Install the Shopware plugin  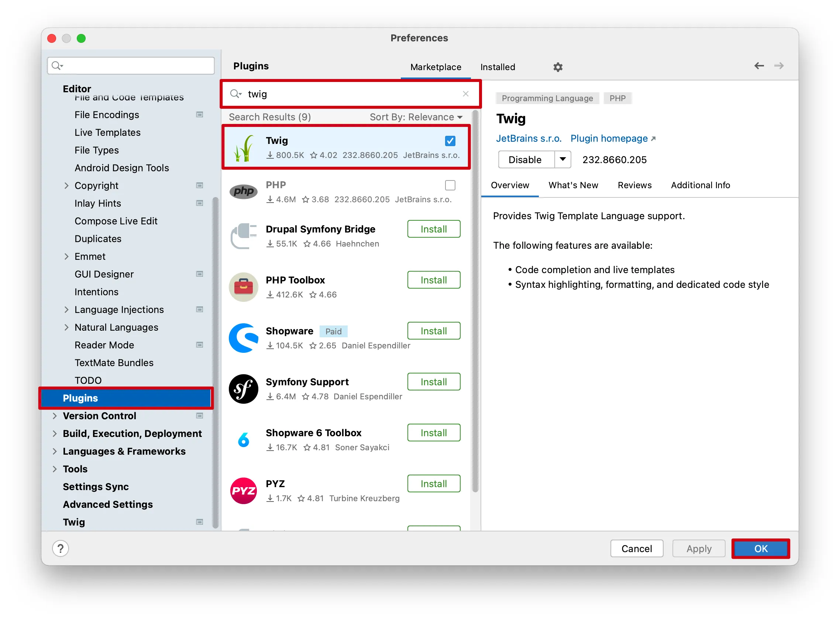click(434, 331)
